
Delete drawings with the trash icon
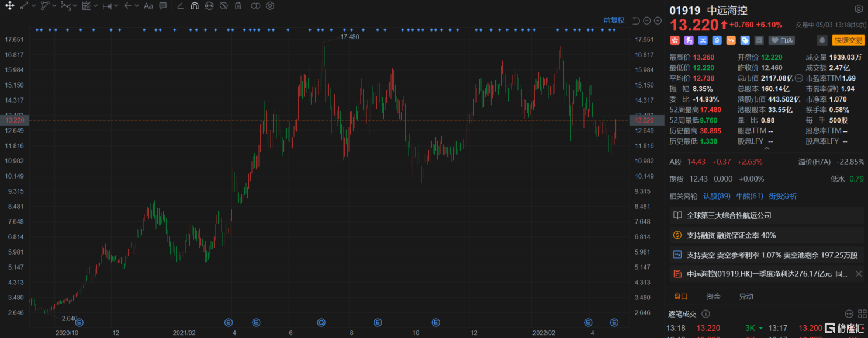pos(238,6)
